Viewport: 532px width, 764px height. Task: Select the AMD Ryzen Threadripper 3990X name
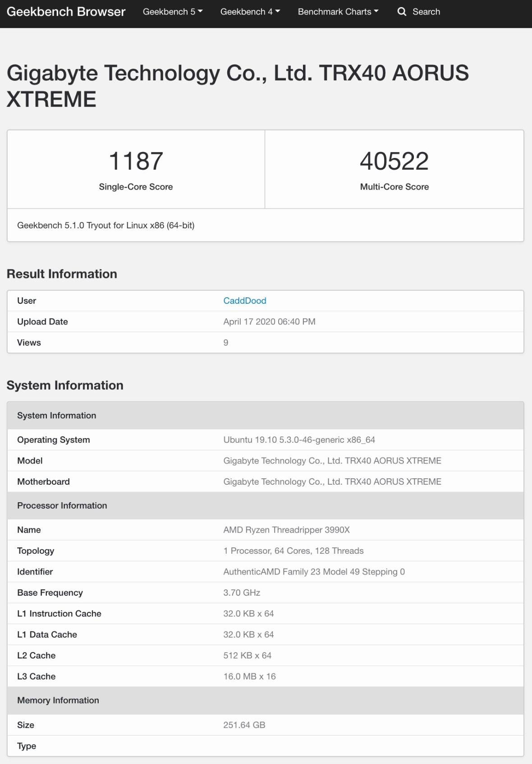click(286, 530)
